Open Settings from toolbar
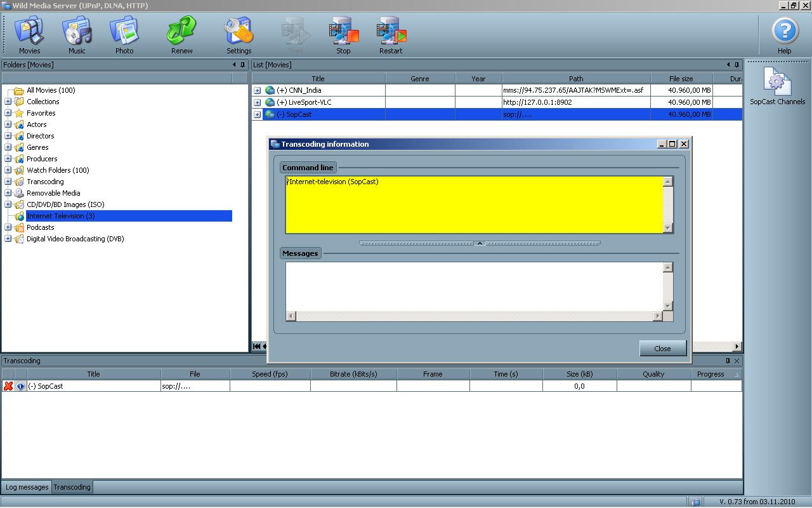 [x=239, y=36]
